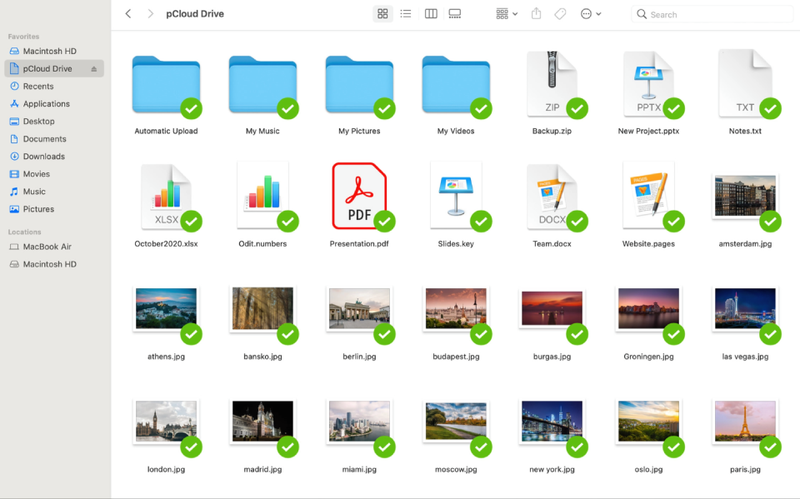This screenshot has height=499, width=800.
Task: Select the london.jpg thumbnail
Action: point(166,421)
